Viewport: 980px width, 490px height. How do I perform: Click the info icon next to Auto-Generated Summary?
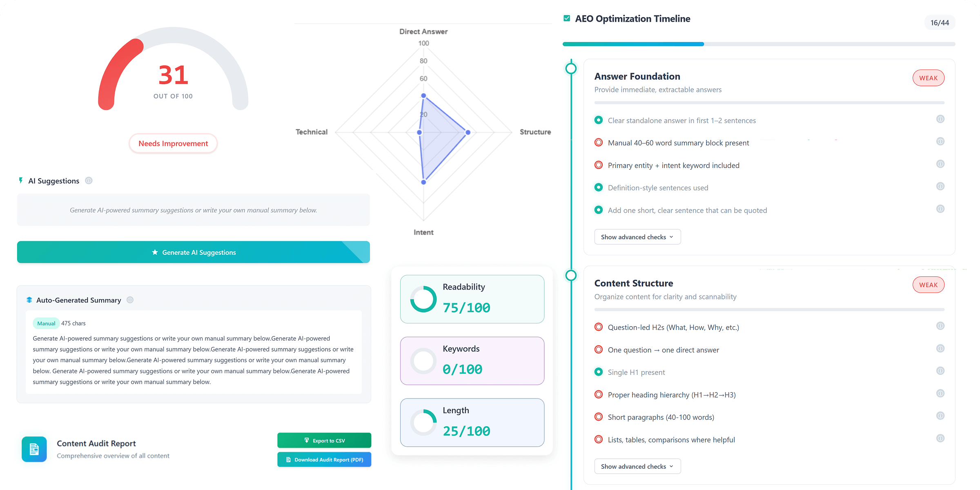pos(130,300)
